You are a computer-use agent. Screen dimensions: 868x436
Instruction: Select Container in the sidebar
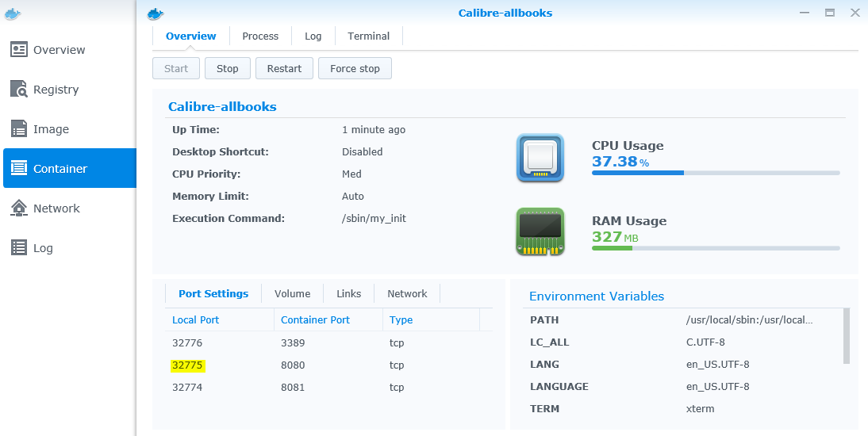(x=69, y=168)
